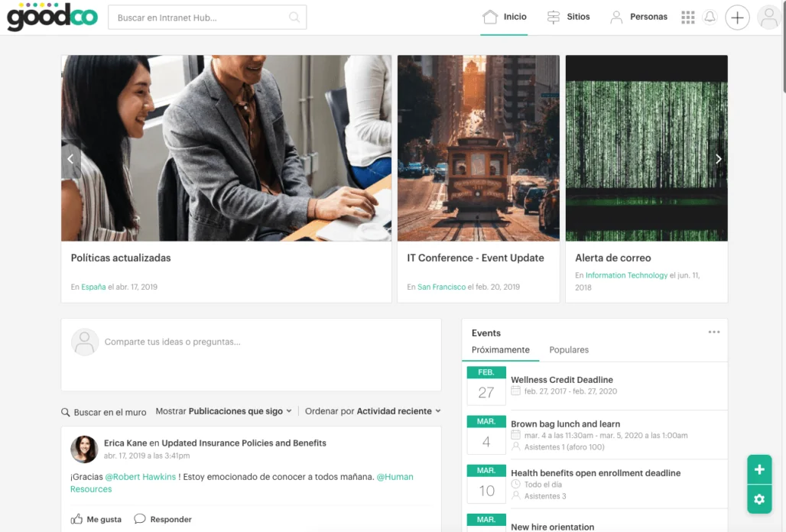786x532 pixels.
Task: Open the green floating settings gear
Action: coord(759,499)
